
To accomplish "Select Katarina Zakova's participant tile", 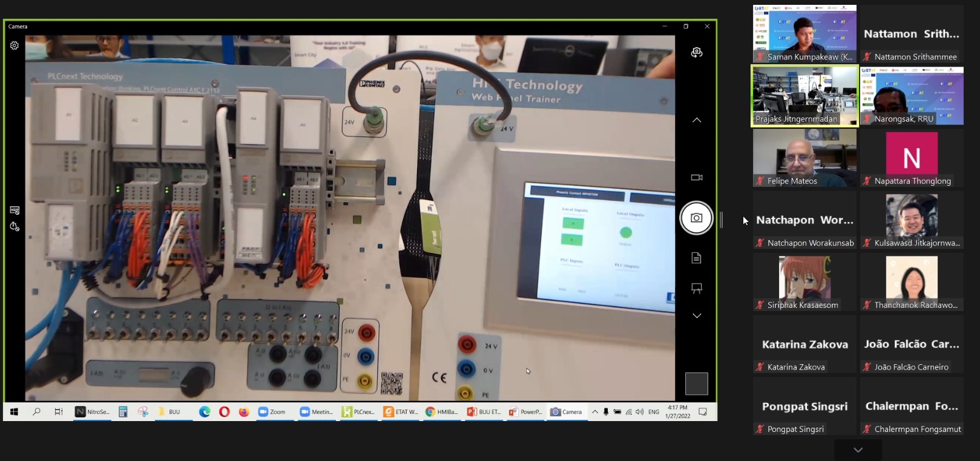I will (804, 344).
